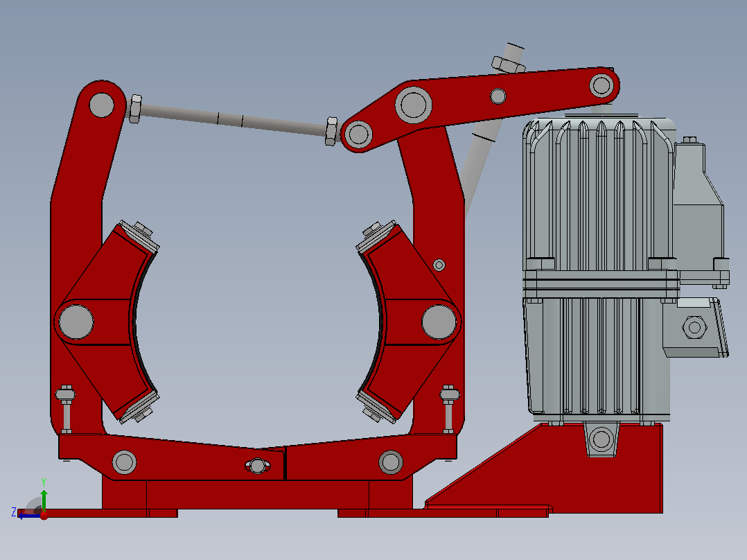
Task: Select the right brake shoe block
Action: pos(408,322)
